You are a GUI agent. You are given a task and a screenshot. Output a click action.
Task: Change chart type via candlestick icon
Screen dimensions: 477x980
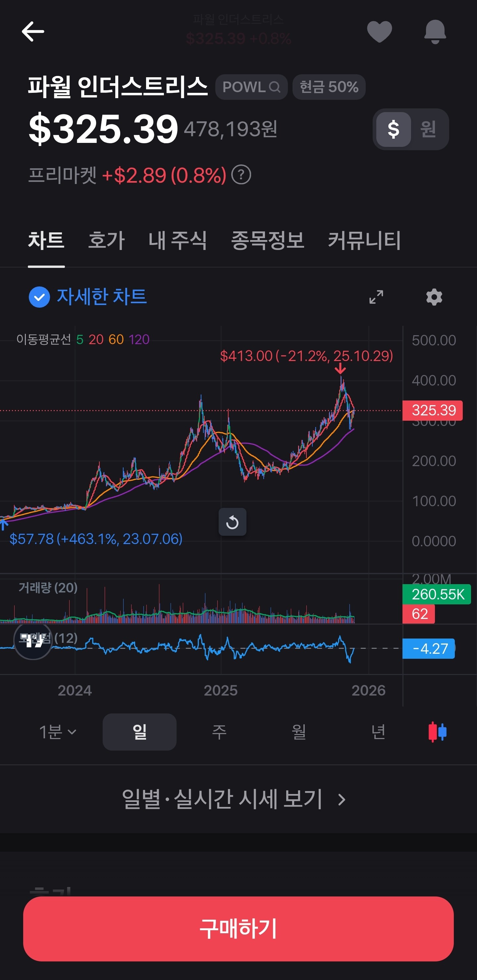click(438, 732)
